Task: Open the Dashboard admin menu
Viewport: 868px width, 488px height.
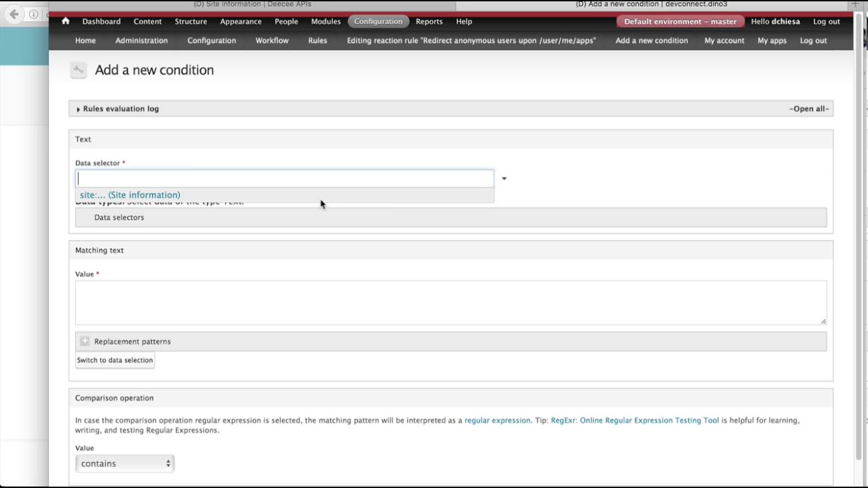Action: 101,21
